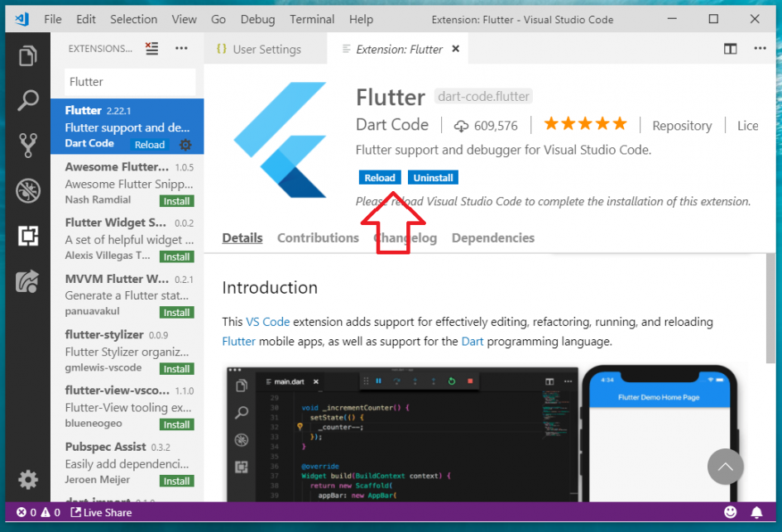
Task: Open the Search sidebar icon
Action: click(x=28, y=100)
